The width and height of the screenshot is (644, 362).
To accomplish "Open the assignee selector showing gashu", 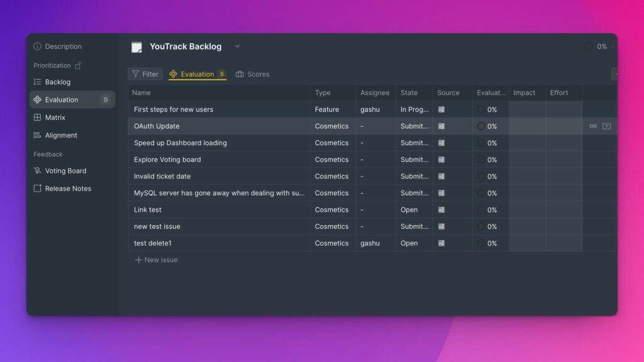I will coord(370,109).
